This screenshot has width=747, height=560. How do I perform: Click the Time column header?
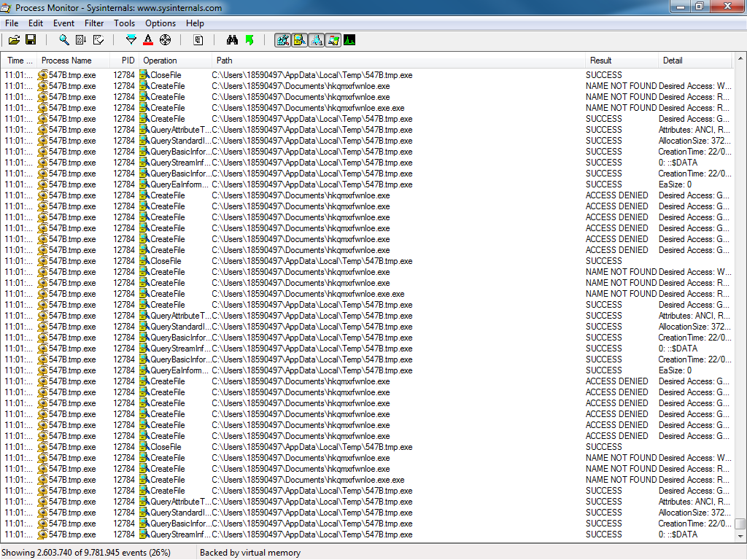(19, 61)
